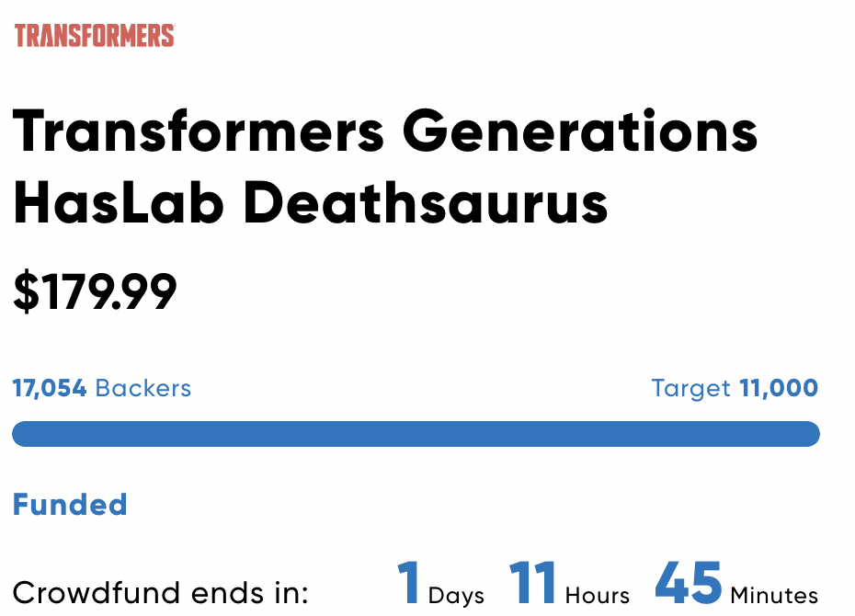
Task: Click the word HasLab in the heading
Action: pos(119,204)
